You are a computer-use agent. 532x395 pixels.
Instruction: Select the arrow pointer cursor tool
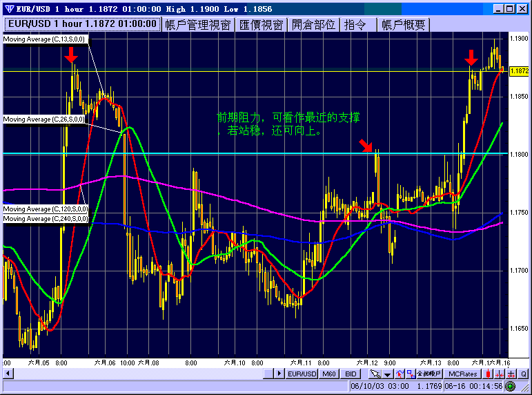point(375,374)
